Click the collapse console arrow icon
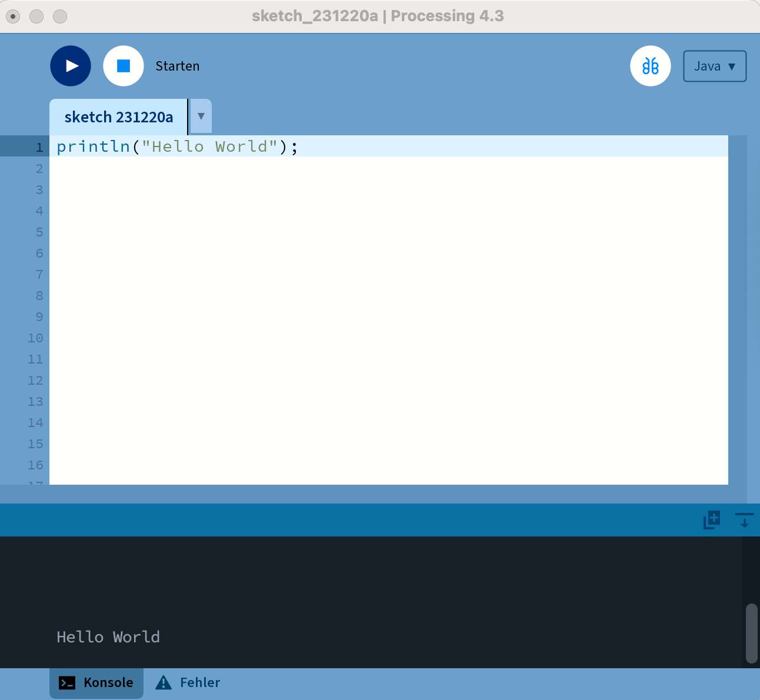Screen dimensions: 760x700 744,520
